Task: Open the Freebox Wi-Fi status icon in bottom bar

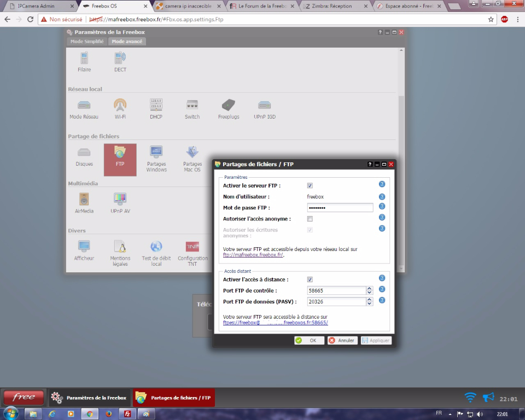Action: pos(470,398)
